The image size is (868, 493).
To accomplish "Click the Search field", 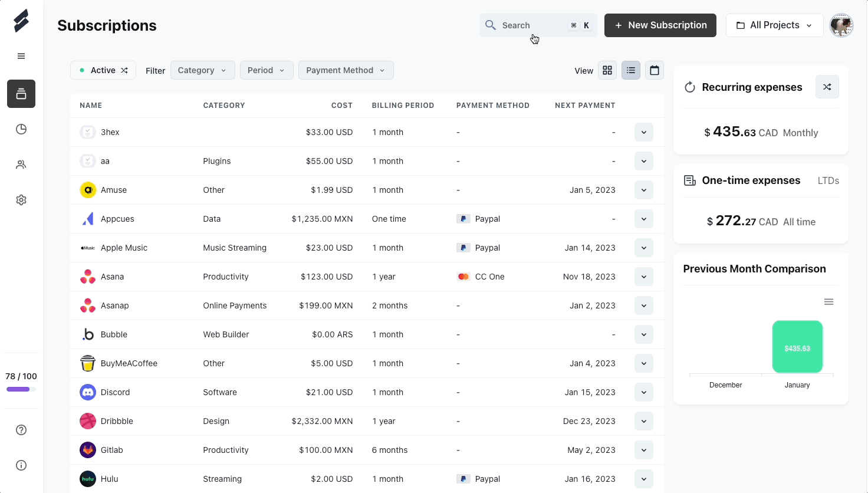I will 538,25.
